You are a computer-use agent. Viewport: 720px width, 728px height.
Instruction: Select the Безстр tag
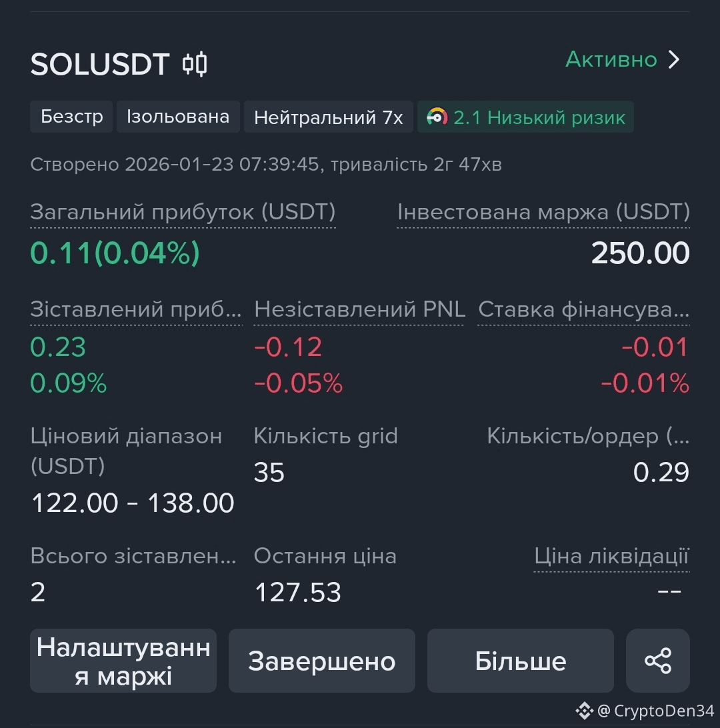pyautogui.click(x=71, y=117)
